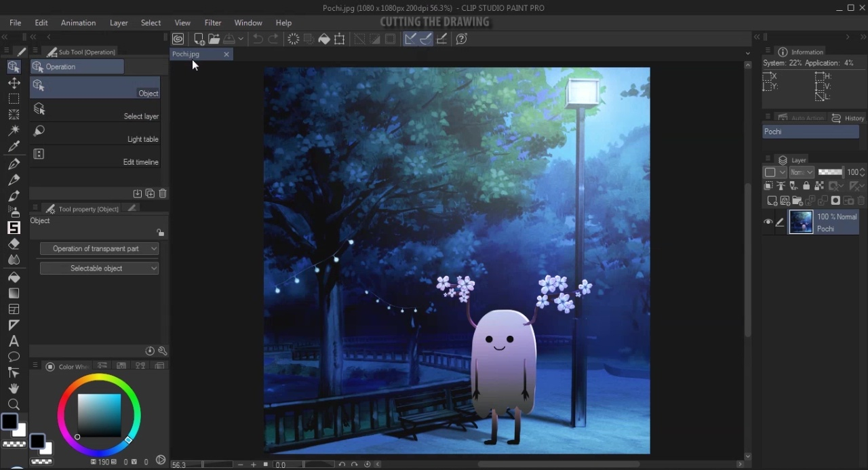Delete the selected sub tool
The height and width of the screenshot is (470, 868).
pos(163,194)
